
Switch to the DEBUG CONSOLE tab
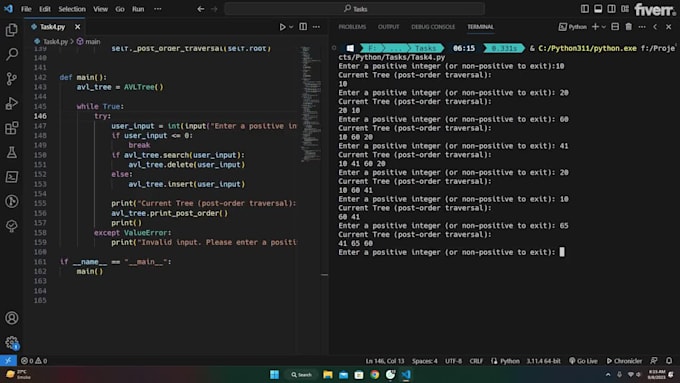click(433, 27)
